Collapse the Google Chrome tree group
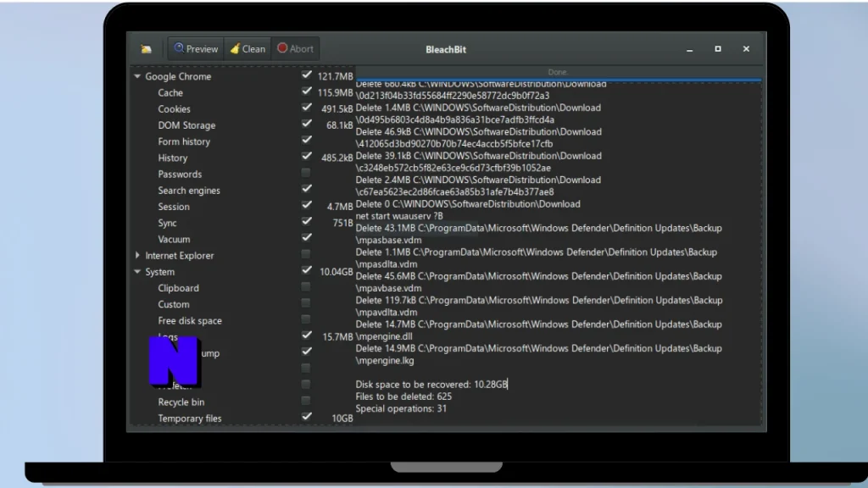Screen dimensions: 868x488 137,76
